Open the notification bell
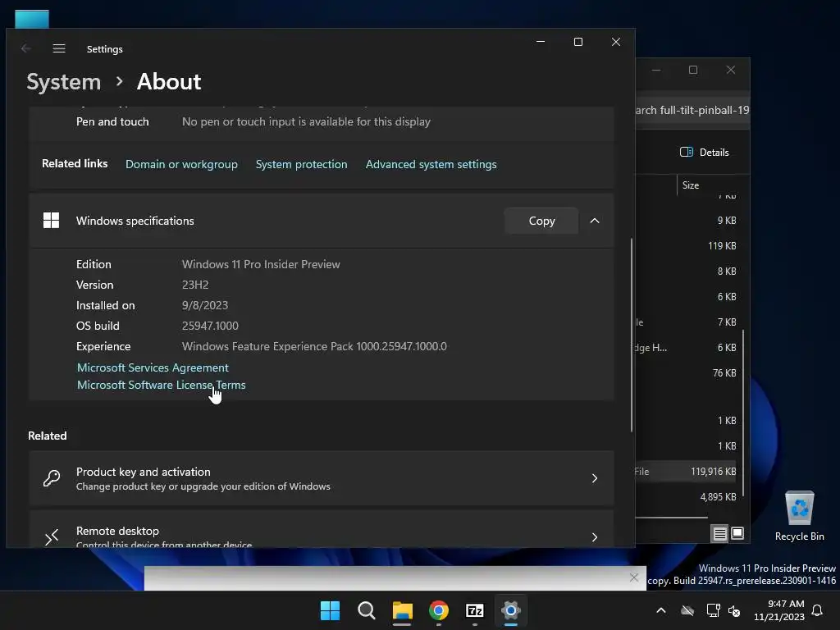This screenshot has width=840, height=630. 818,610
